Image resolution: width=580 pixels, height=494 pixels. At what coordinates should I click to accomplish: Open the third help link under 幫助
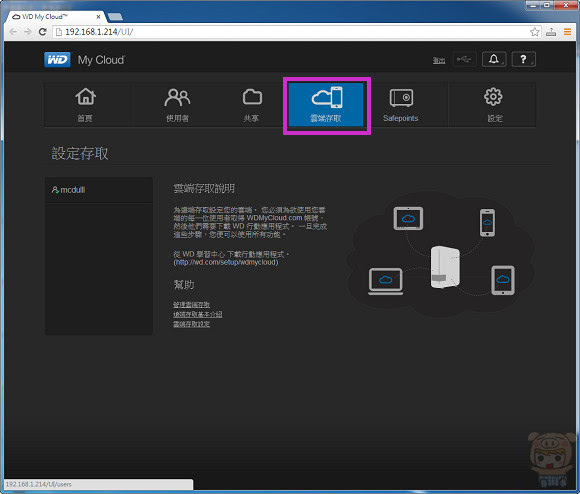pyautogui.click(x=192, y=324)
